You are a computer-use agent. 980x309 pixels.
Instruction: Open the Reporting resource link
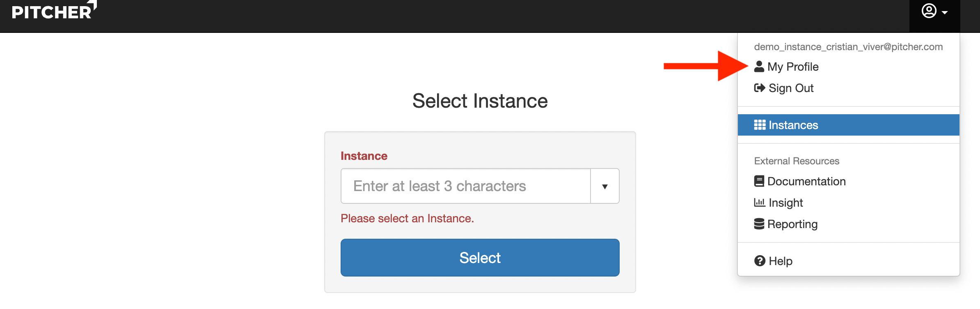tap(792, 224)
